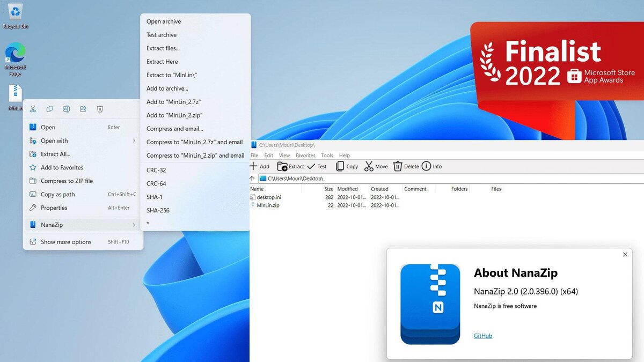
Task: Click the Cut scissors icon in context menu
Action: (33, 109)
